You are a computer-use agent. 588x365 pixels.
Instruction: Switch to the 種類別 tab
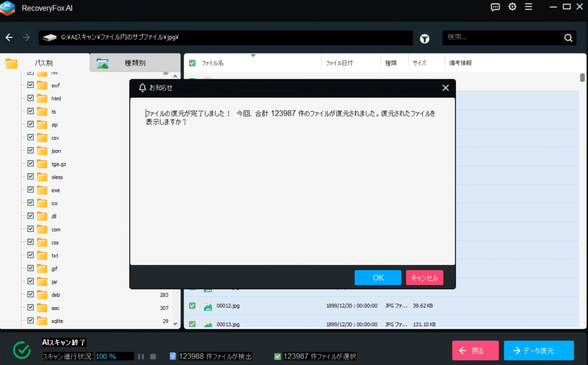tap(135, 63)
